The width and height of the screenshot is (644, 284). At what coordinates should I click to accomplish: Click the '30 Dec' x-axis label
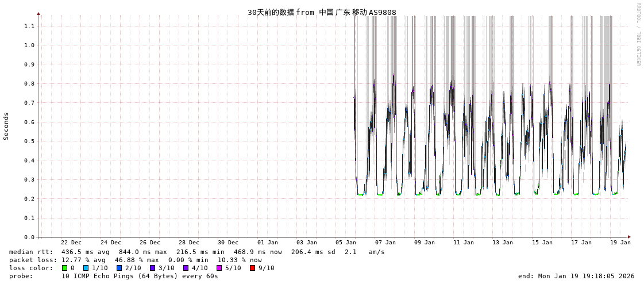(x=228, y=243)
